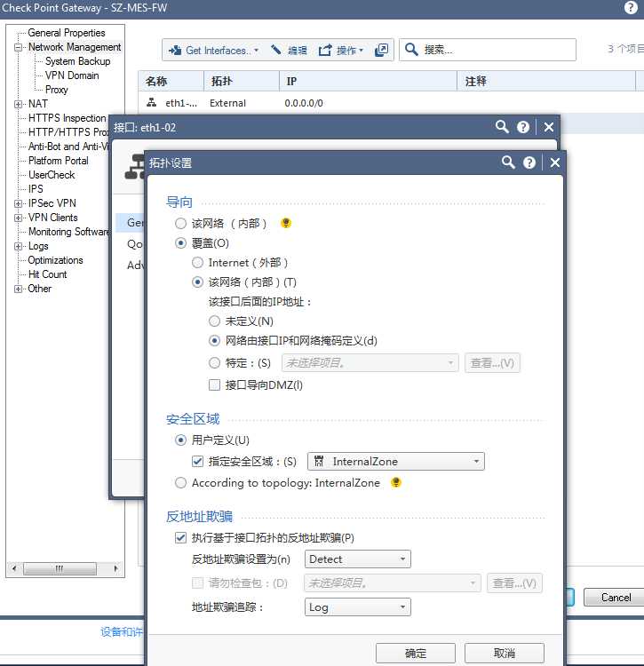Click the External cell of eth1 row
This screenshot has height=666, width=644.
click(227, 103)
